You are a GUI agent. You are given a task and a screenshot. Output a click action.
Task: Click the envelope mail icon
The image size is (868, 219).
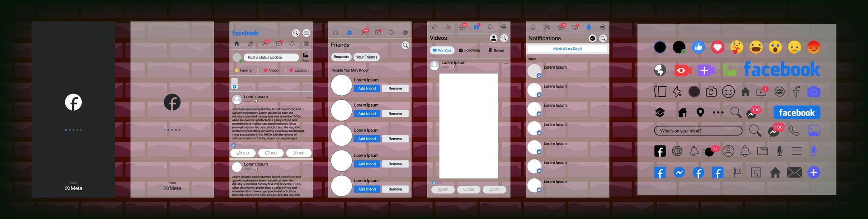tap(794, 172)
